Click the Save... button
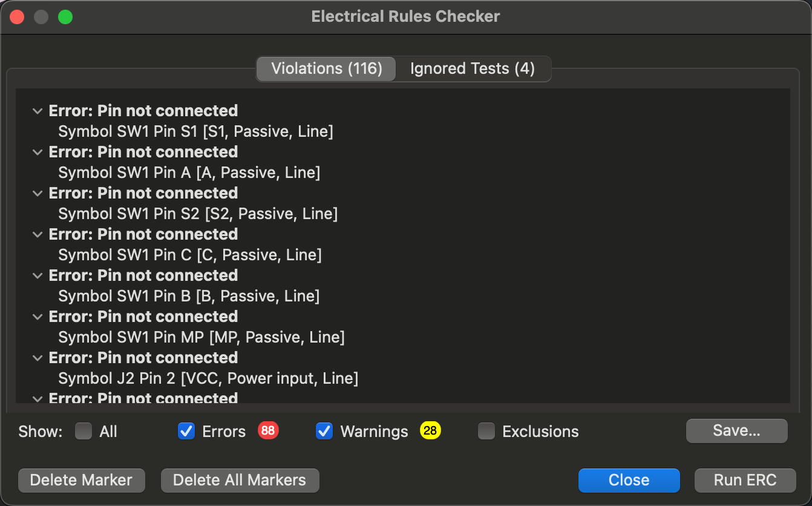 pyautogui.click(x=736, y=431)
